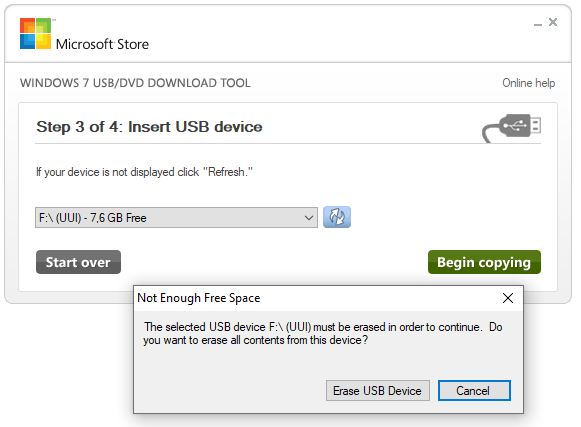Click the Begin copying button
The image size is (581, 427).
coord(484,262)
